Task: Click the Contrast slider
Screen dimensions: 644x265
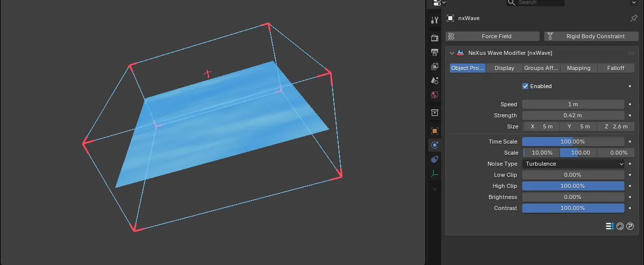Action: pos(573,208)
